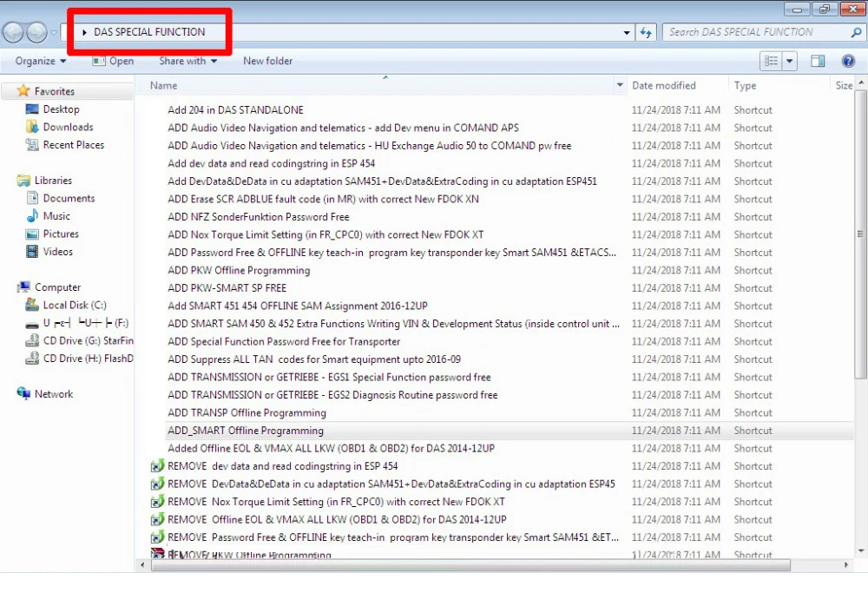Select the Favorites star icon

coord(23,91)
